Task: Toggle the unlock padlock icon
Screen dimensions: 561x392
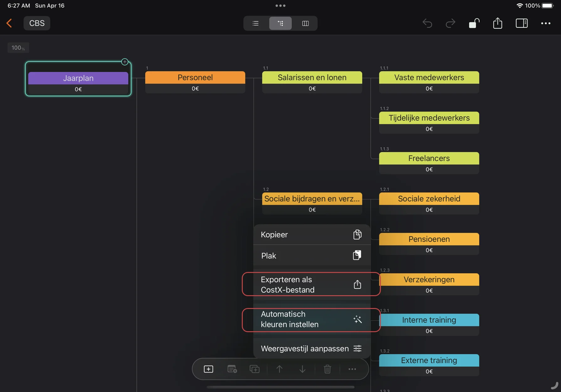Action: click(x=474, y=23)
